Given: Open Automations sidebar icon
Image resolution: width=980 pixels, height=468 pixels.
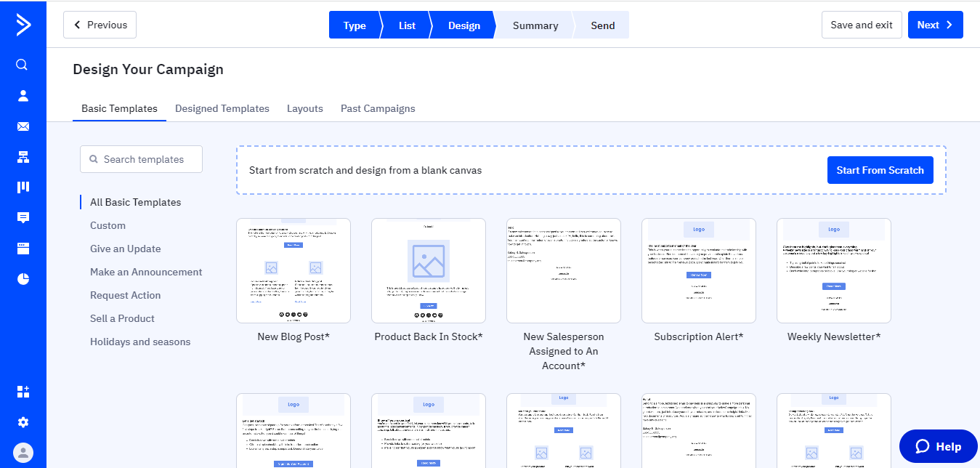Looking at the screenshot, I should pyautogui.click(x=23, y=157).
